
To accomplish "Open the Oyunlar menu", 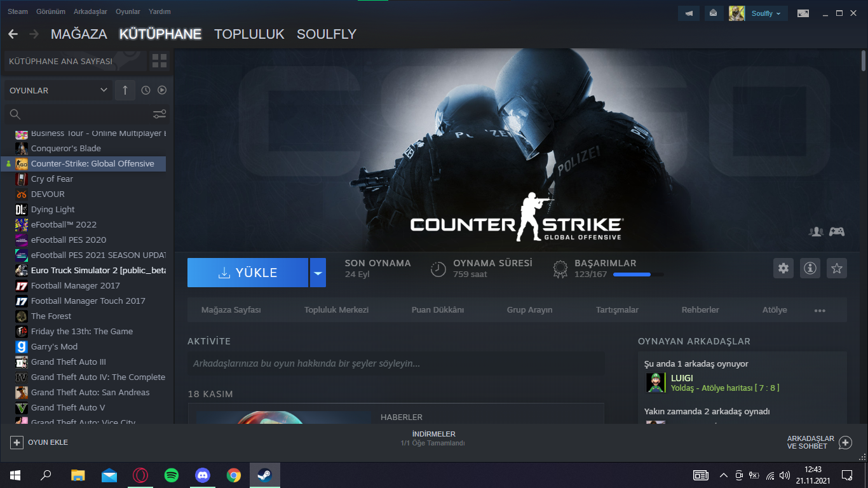I will [129, 11].
